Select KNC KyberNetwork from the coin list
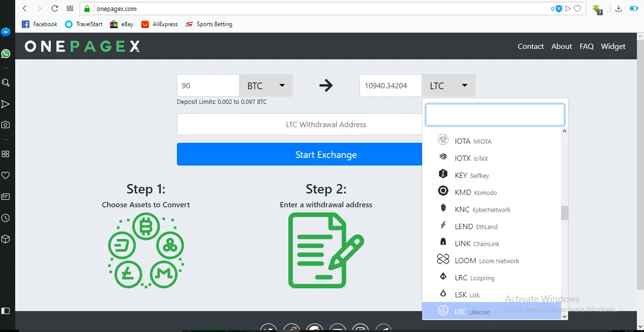The height and width of the screenshot is (332, 644). (x=492, y=210)
